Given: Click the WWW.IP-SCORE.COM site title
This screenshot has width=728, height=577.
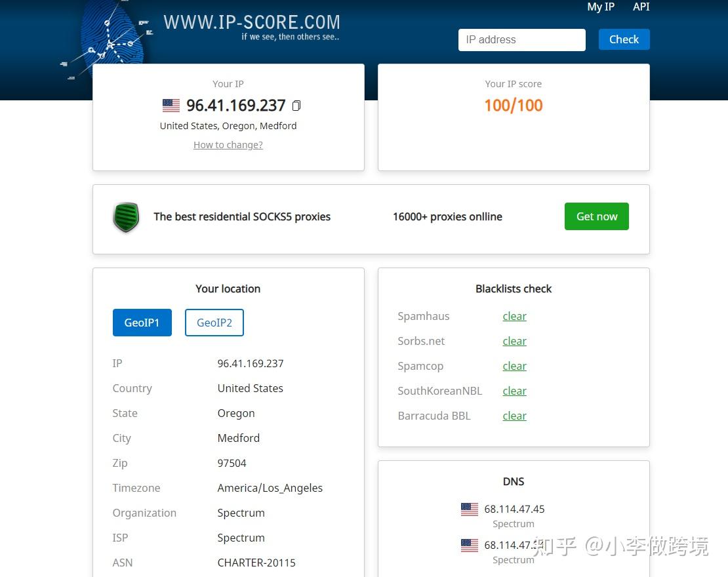Looking at the screenshot, I should 252,22.
